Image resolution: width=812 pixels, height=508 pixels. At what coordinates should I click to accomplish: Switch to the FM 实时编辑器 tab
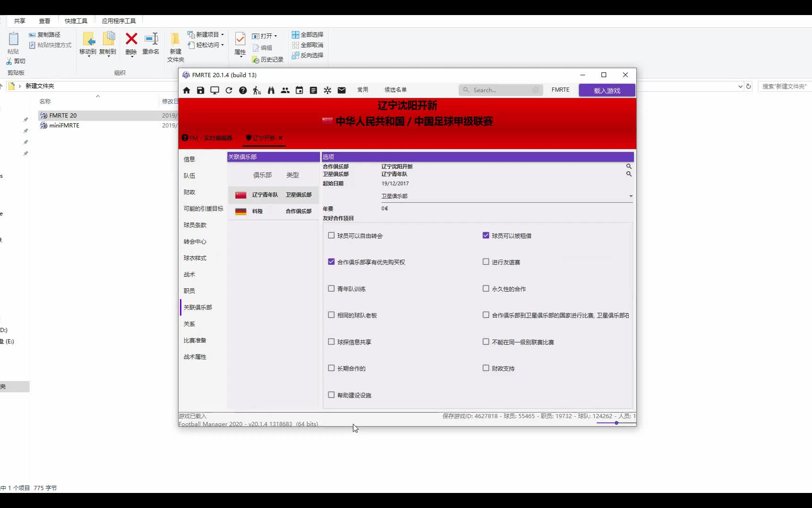[x=207, y=138]
